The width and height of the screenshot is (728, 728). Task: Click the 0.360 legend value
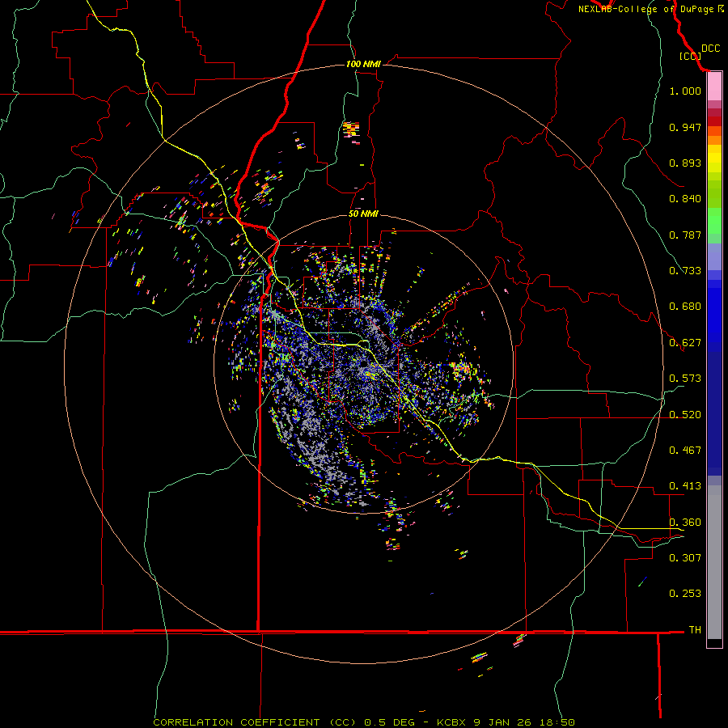click(x=685, y=523)
